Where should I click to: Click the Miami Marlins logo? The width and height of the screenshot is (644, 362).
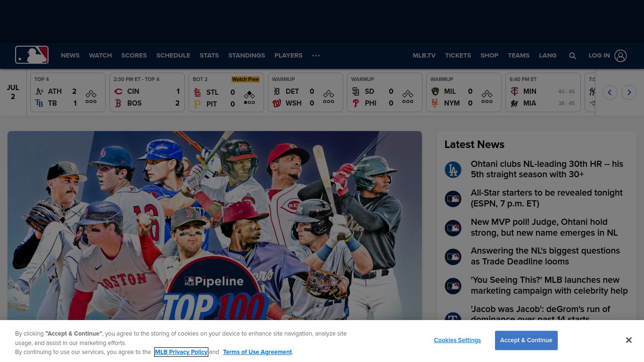pos(514,103)
